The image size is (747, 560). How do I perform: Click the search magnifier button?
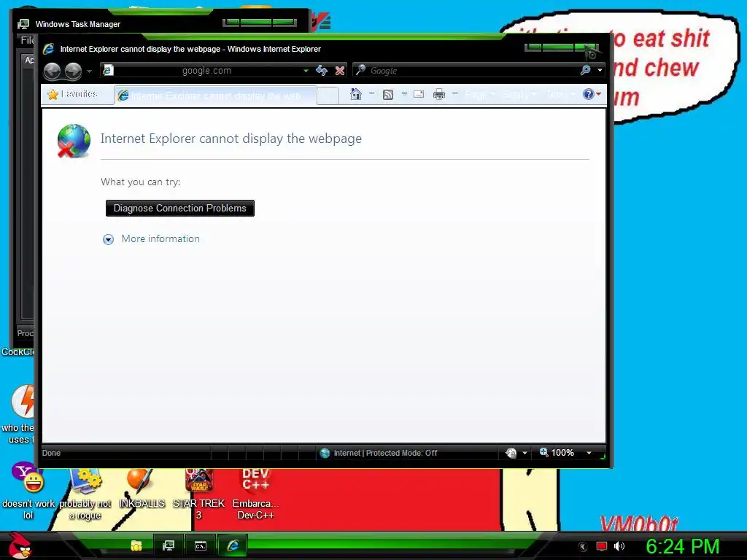[586, 70]
